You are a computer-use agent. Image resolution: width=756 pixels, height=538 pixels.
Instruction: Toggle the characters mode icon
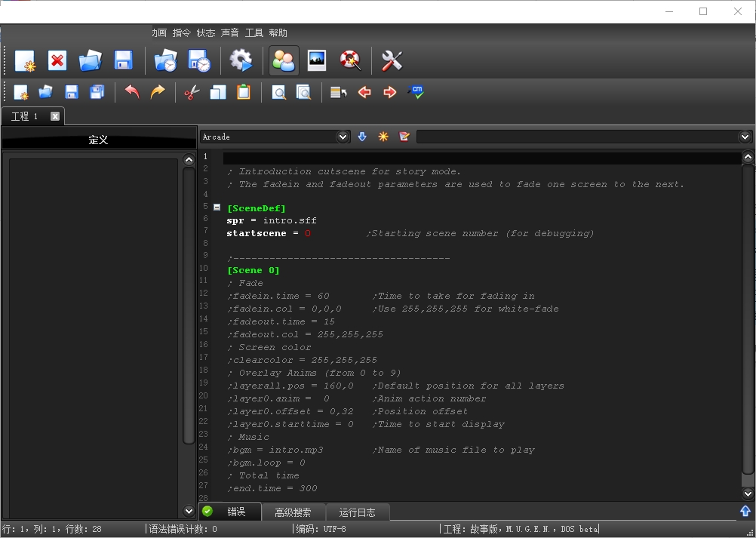click(284, 60)
